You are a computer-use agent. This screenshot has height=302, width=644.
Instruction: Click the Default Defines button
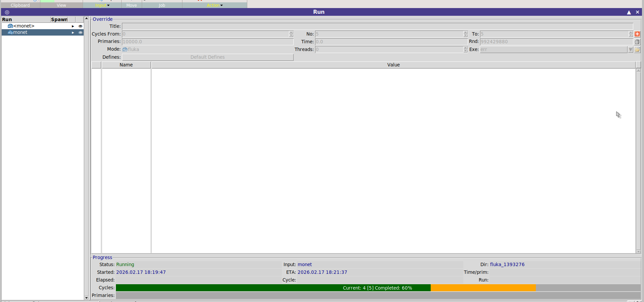[x=208, y=57]
